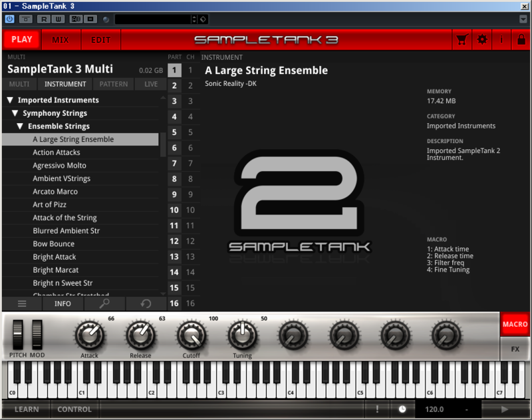The width and height of the screenshot is (532, 420).
Task: Open the instrument search magnifier
Action: click(104, 304)
